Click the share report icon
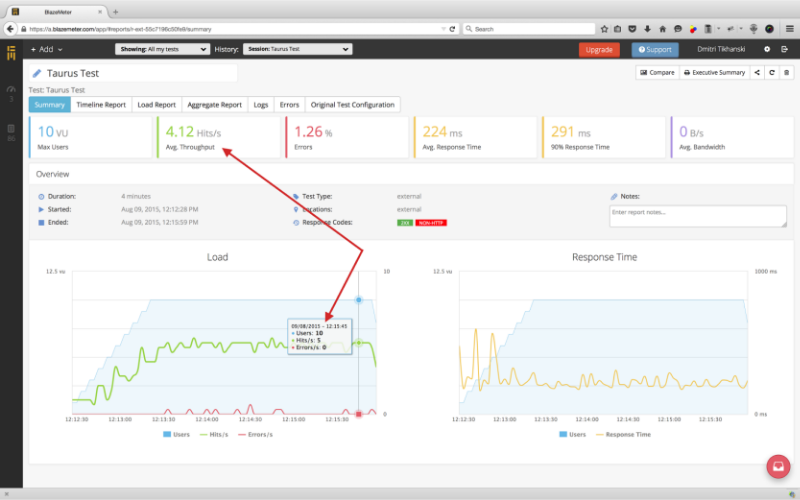 757,72
